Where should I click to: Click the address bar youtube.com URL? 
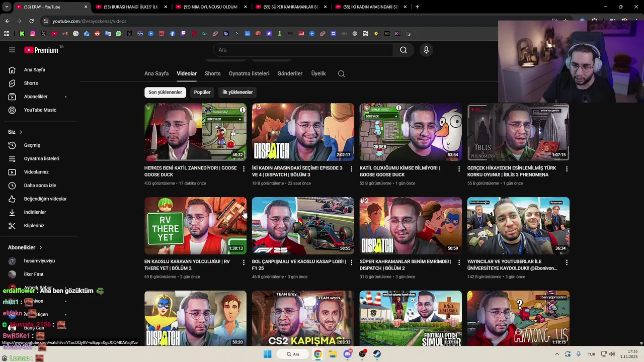pos(90,21)
